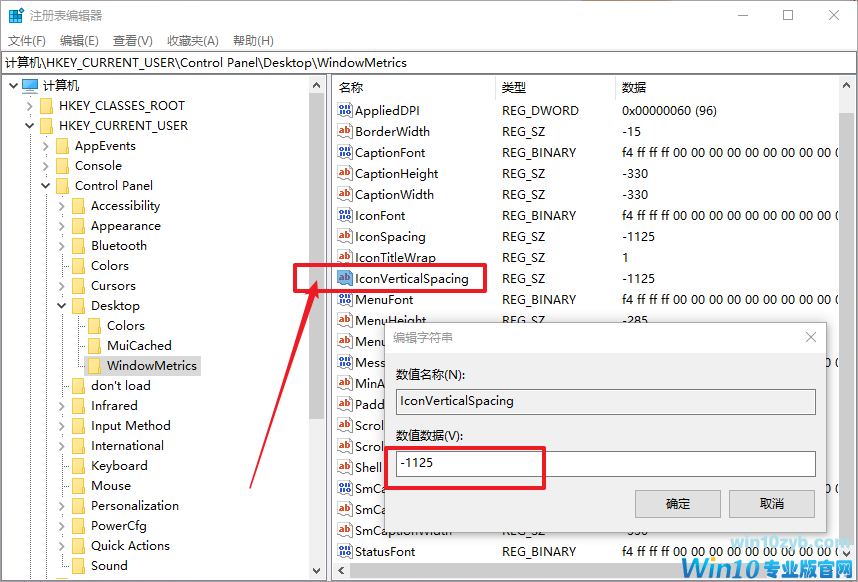Expand the PowerCfg key

61,526
